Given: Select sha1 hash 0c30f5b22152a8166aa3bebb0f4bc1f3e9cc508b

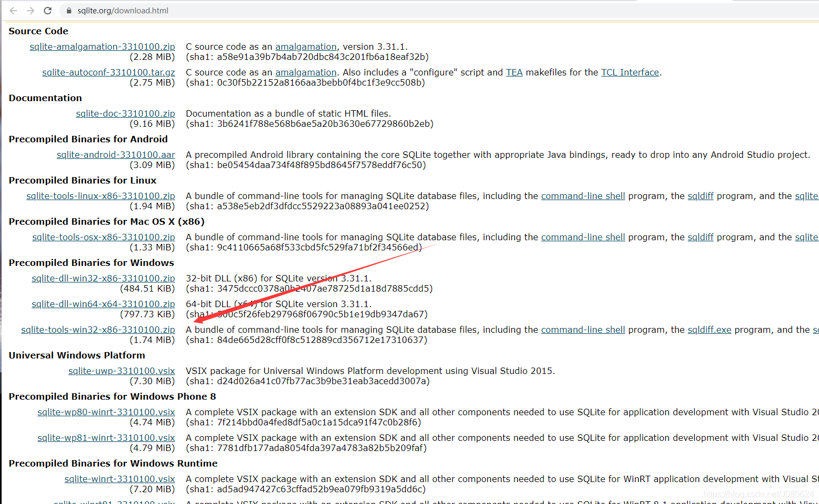Looking at the screenshot, I should point(319,82).
